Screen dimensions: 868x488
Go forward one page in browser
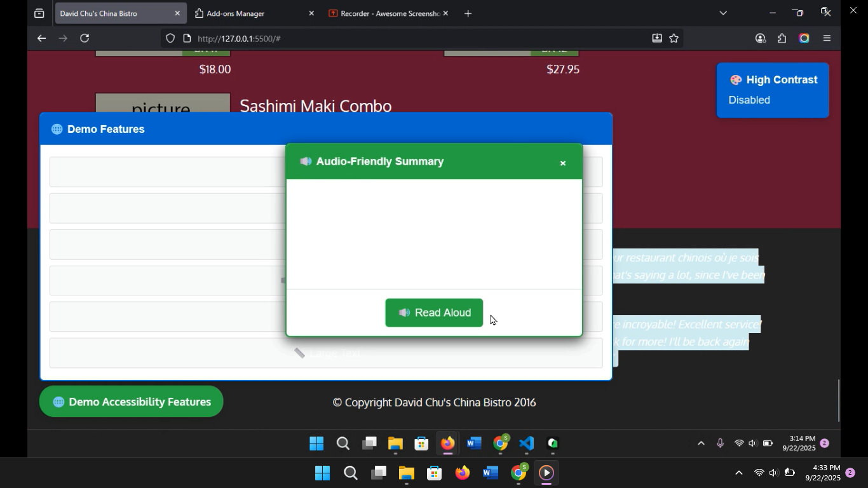[63, 39]
